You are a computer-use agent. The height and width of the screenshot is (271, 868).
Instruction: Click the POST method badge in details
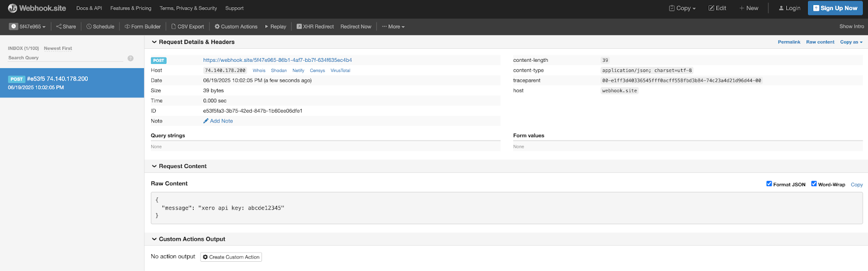pyautogui.click(x=158, y=60)
